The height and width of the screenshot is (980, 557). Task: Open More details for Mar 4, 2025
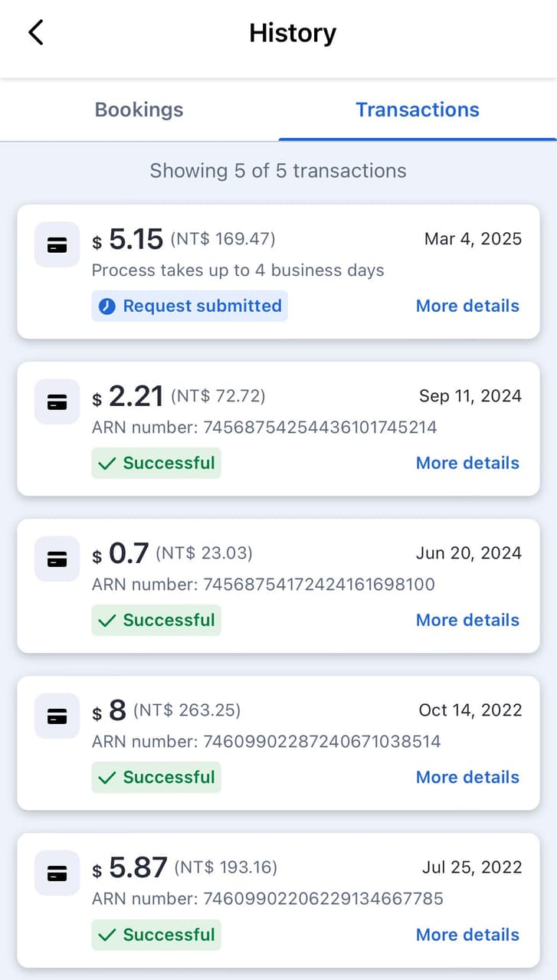click(x=467, y=306)
